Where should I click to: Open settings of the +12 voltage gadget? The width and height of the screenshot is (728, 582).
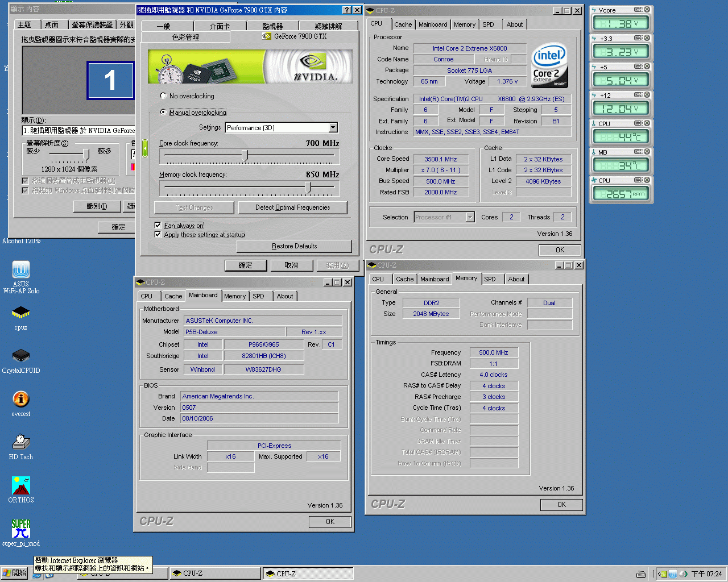638,95
